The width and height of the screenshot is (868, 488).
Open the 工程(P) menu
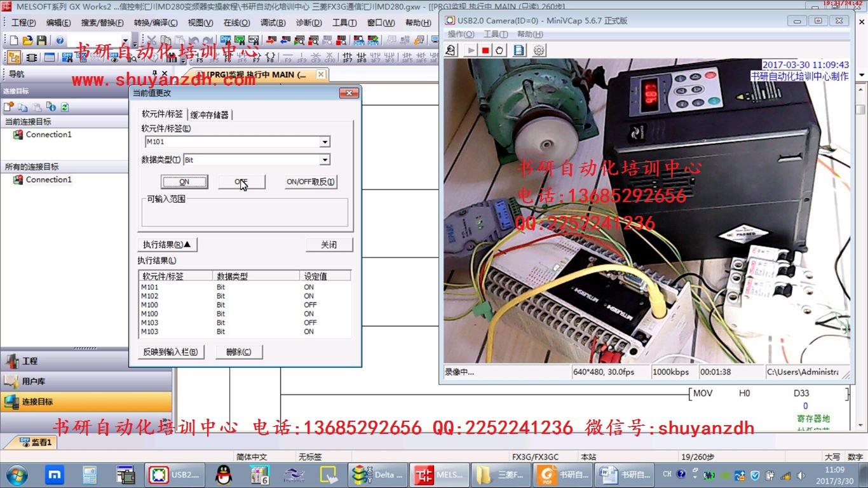[24, 22]
